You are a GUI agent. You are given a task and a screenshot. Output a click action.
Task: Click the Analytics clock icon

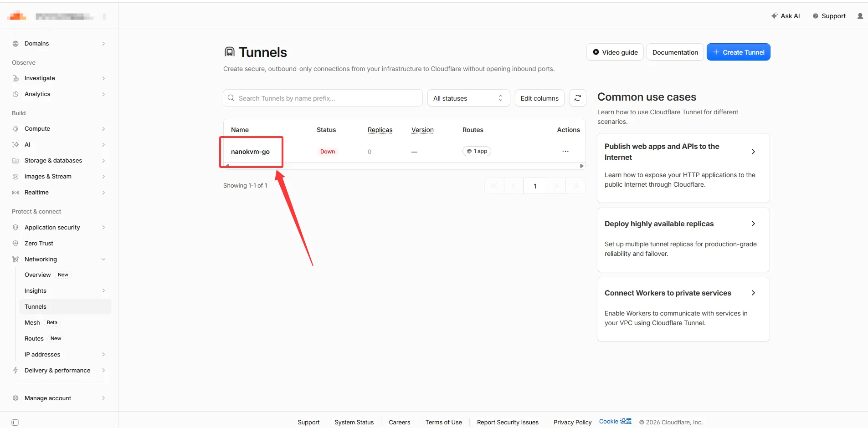[x=15, y=94]
